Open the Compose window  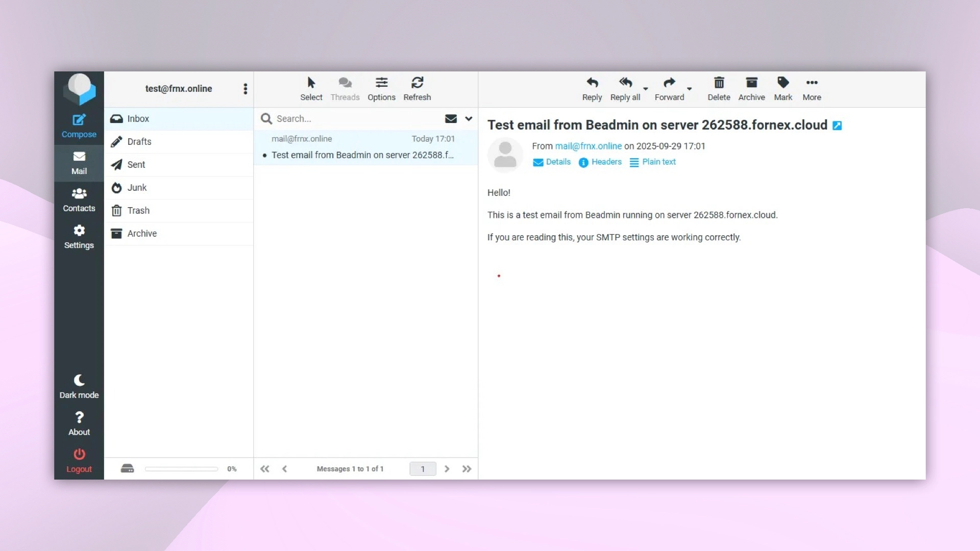point(79,124)
